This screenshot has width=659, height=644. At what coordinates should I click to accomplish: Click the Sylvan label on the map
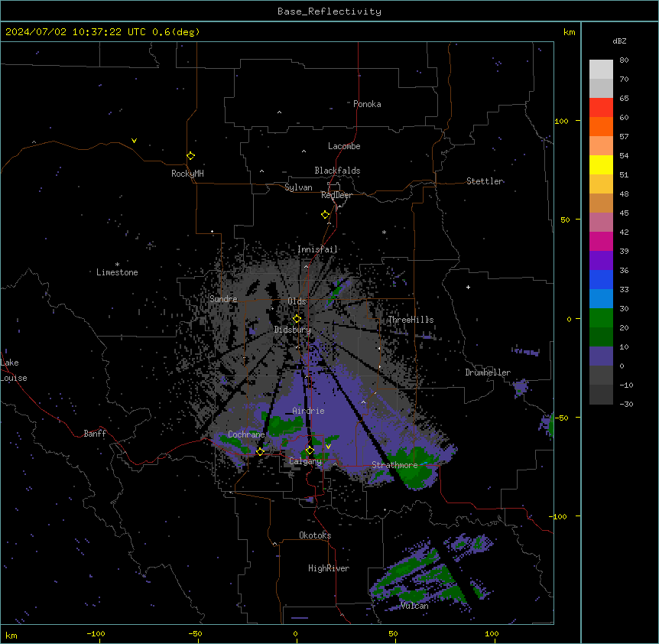(298, 187)
